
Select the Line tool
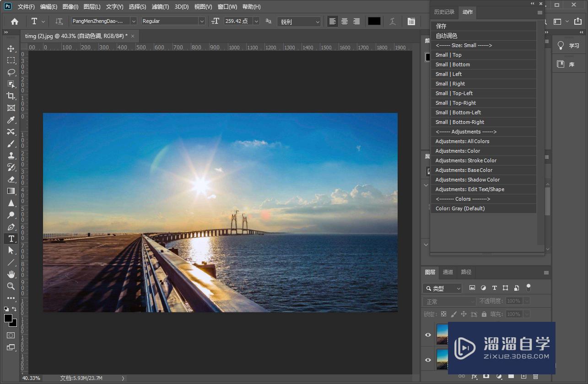[11, 262]
